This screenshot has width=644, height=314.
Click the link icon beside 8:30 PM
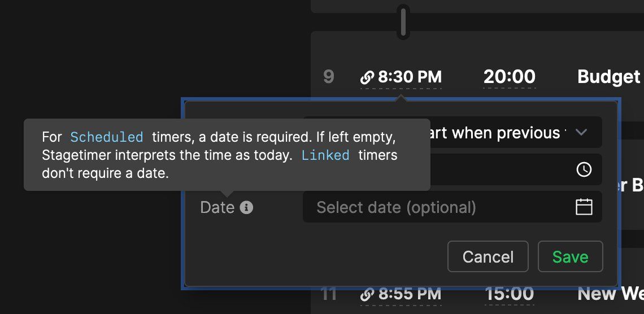[367, 77]
